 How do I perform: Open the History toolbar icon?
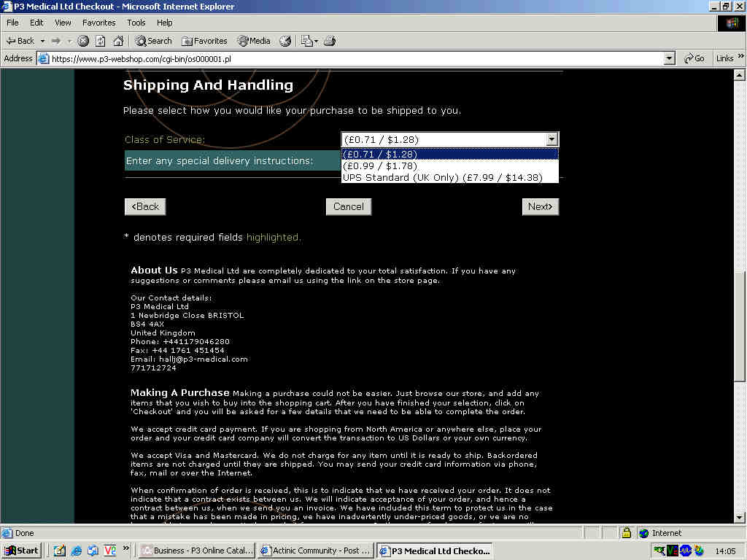[285, 41]
